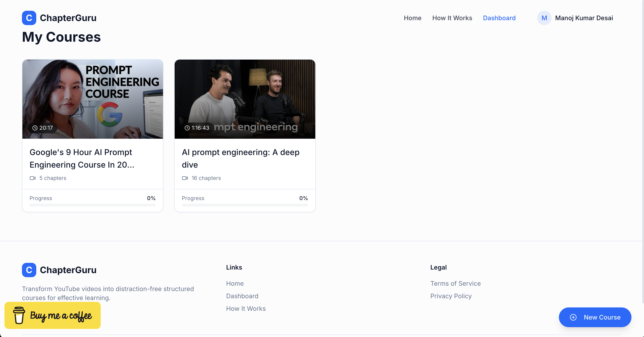Viewport: 644px width, 337px height.
Task: Click the footer How It Works link
Action: (x=246, y=309)
